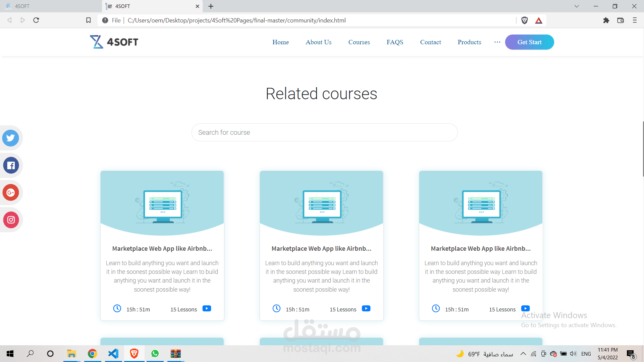Screen dimensions: 644x362
Task: Open the Courses nav menu item
Action: tap(359, 42)
